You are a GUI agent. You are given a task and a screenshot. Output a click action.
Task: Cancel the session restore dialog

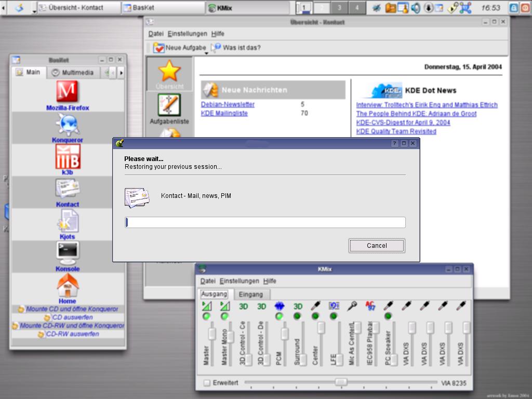(x=377, y=246)
